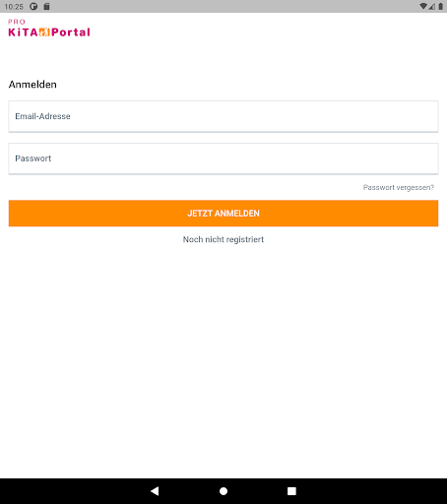Click the Portal word in the logo

71,32
